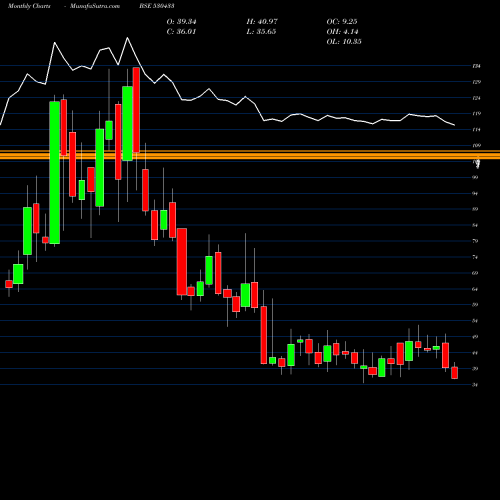500x500 pixels.
Task: Click the 89 price axis label
Action: click(476, 209)
